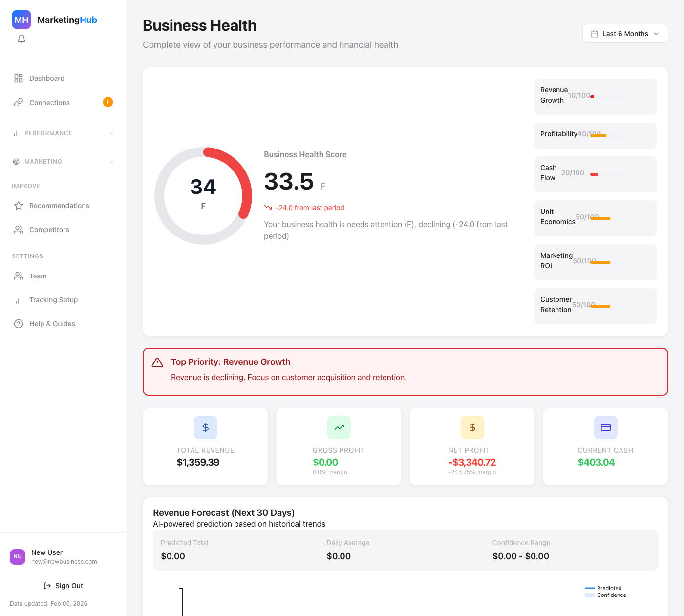Click the calendar icon in the date filter
This screenshot has width=684, height=616.
click(x=595, y=33)
